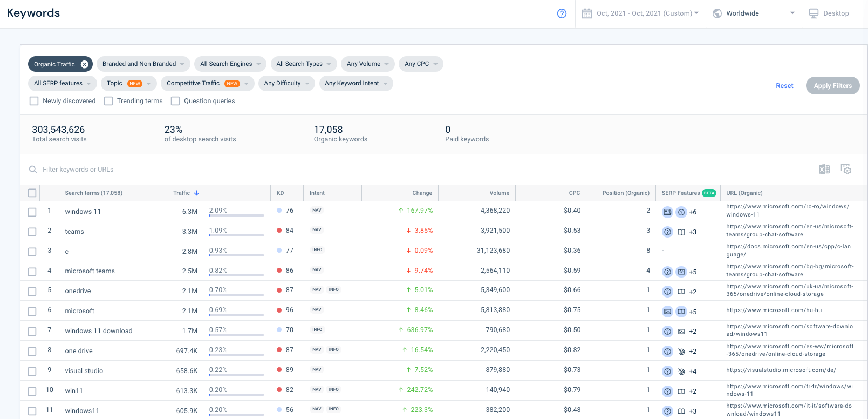Enable the Trending terms checkbox
Viewport: 868px width, 419px height.
click(108, 101)
